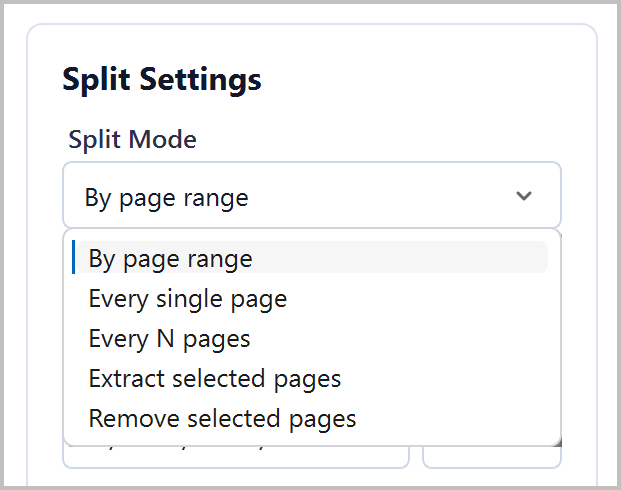
Task: Open the Split Mode dropdown
Action: tap(312, 195)
